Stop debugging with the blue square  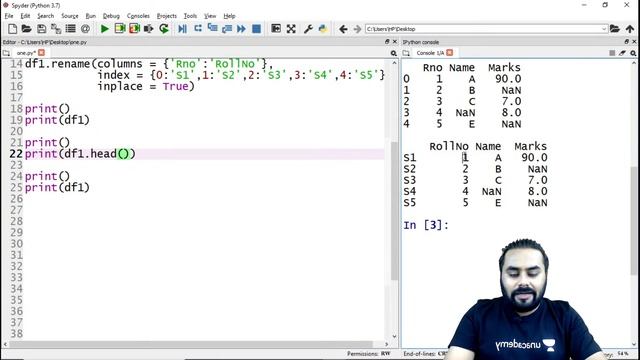pos(256,29)
